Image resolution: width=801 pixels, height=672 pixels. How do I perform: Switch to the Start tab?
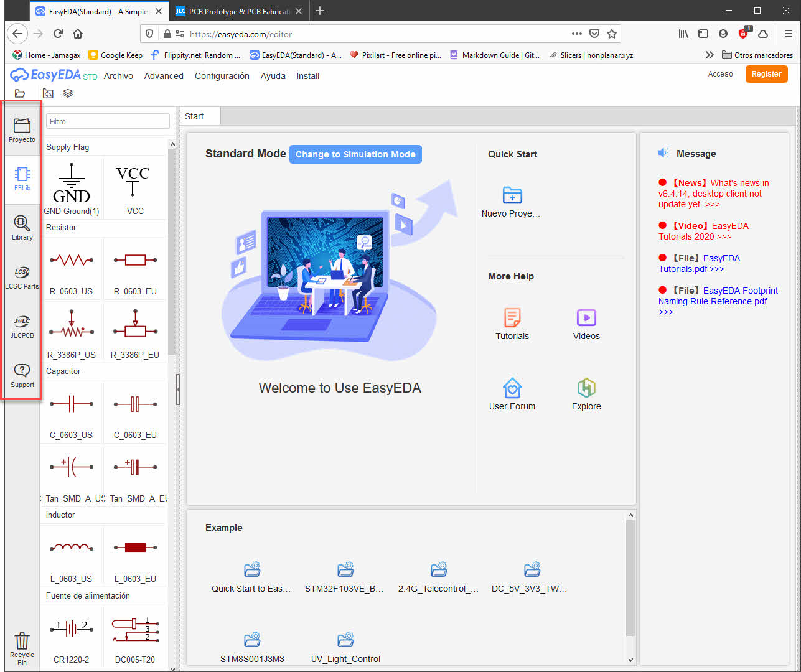200,116
